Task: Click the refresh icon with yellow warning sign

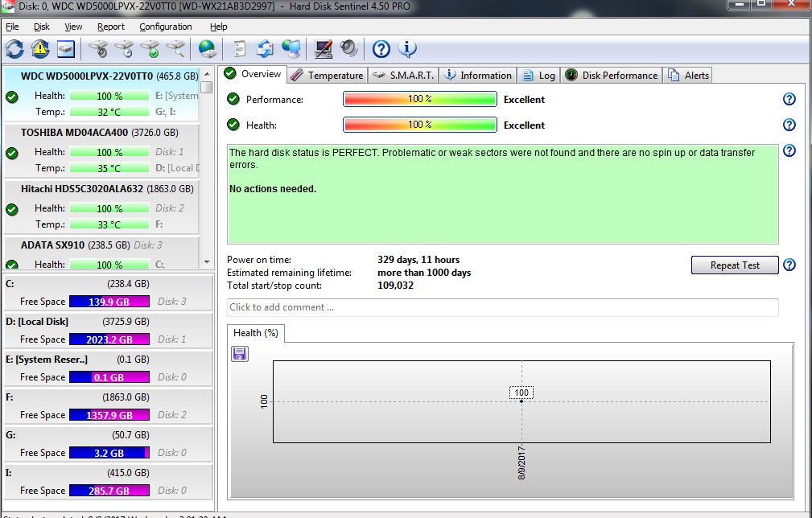Action: [x=40, y=49]
